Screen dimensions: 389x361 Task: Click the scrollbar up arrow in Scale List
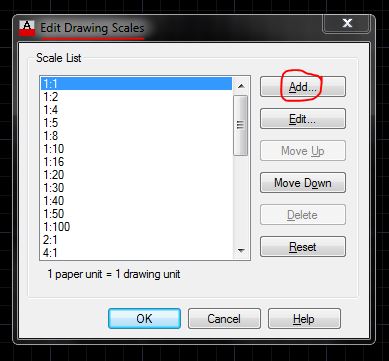(241, 86)
